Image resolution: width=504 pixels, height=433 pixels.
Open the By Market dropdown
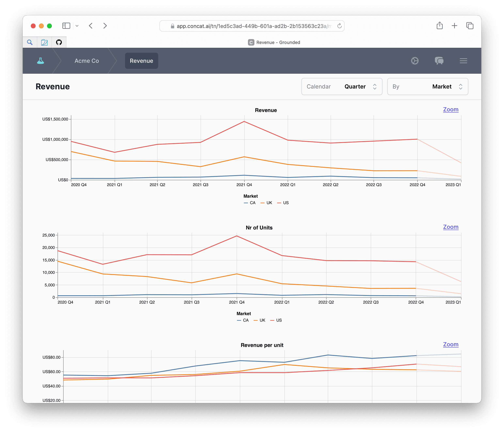coord(427,86)
